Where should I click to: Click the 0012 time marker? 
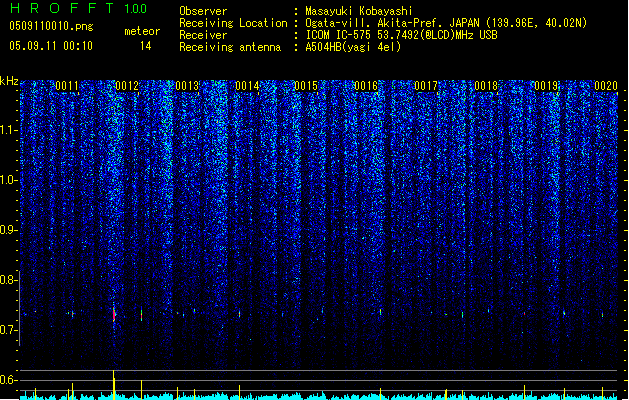pos(127,86)
